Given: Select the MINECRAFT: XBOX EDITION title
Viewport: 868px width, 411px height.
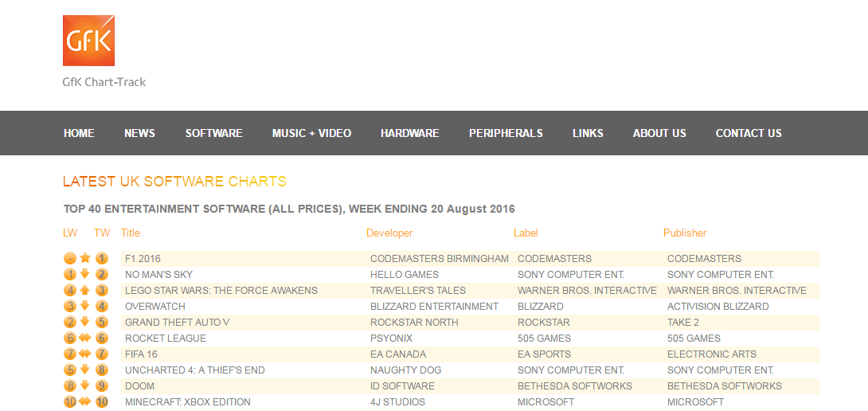Looking at the screenshot, I should click(x=188, y=402).
